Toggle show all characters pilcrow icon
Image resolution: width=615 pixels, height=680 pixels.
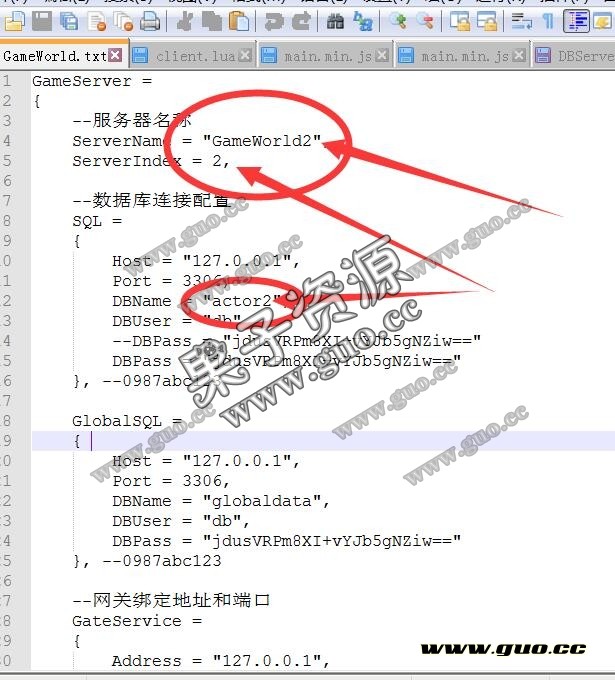pos(548,20)
